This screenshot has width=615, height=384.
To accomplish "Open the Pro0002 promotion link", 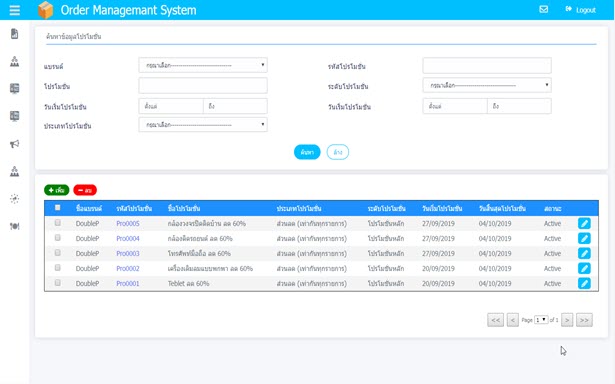I will 128,269.
